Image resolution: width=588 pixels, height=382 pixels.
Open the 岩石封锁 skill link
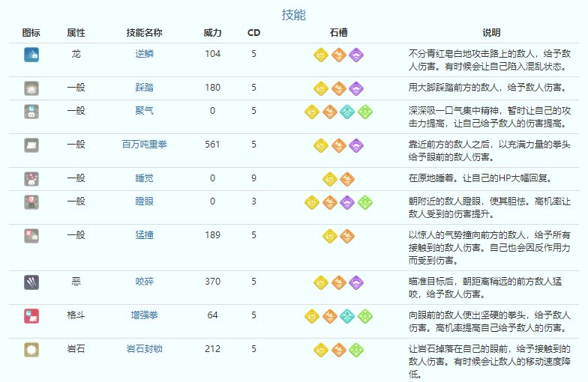coord(144,349)
